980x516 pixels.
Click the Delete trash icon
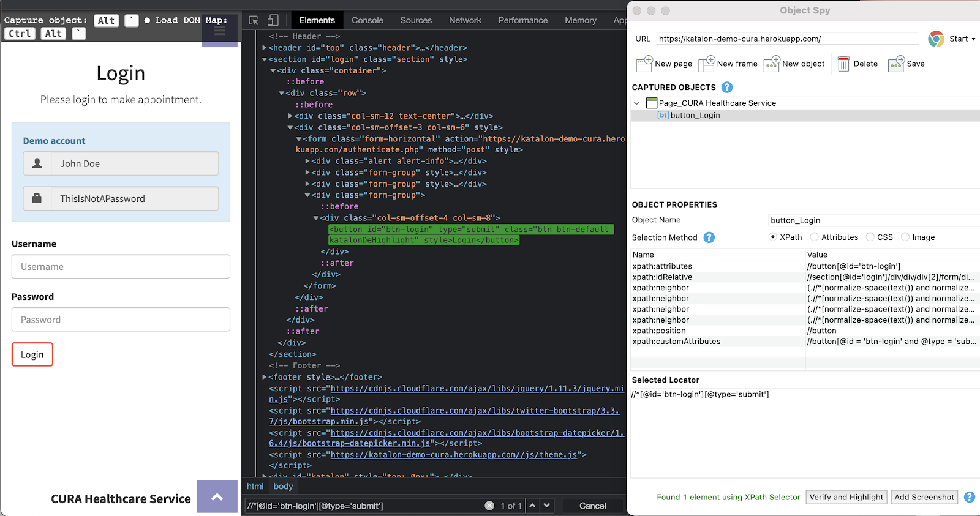[843, 64]
